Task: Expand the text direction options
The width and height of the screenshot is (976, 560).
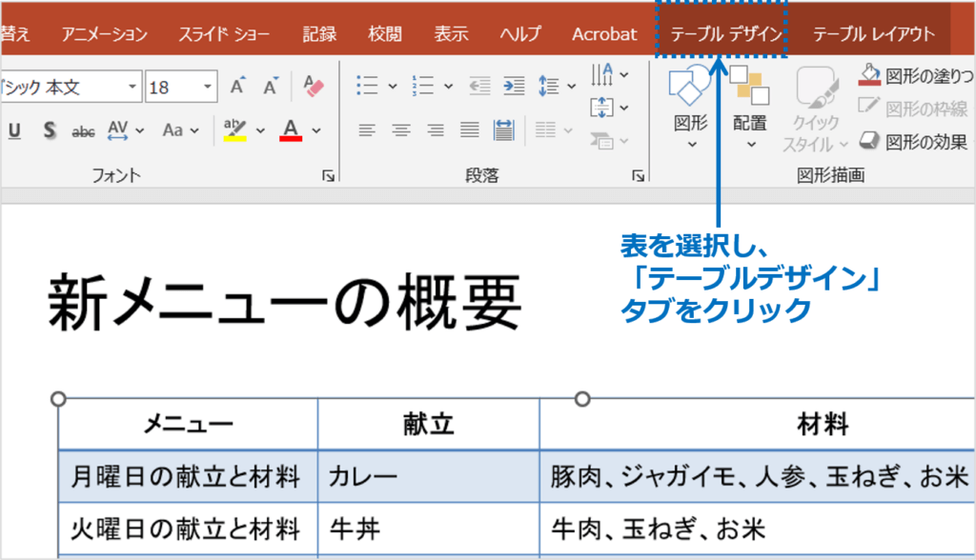Action: (x=623, y=75)
